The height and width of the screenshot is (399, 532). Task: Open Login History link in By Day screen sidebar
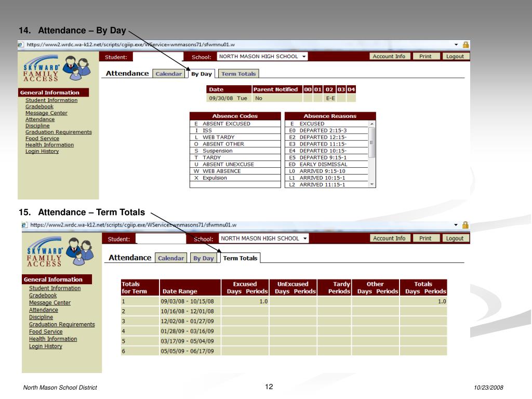coord(42,151)
